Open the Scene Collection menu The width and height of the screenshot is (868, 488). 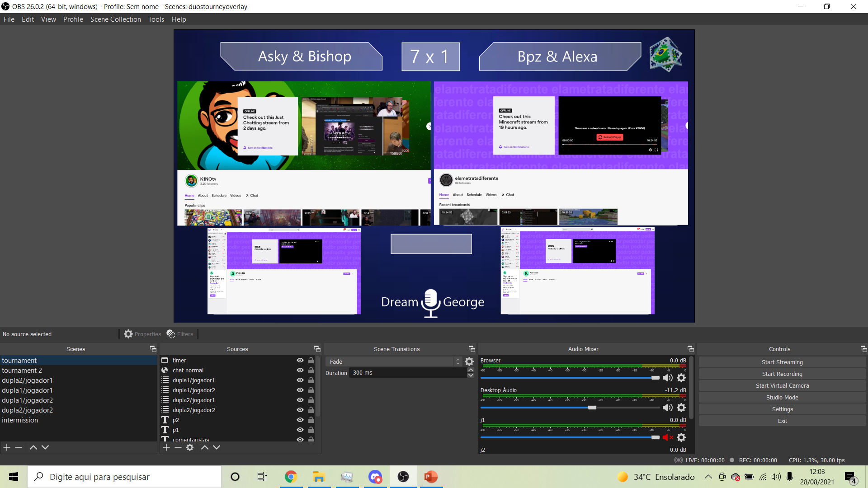[x=115, y=19]
